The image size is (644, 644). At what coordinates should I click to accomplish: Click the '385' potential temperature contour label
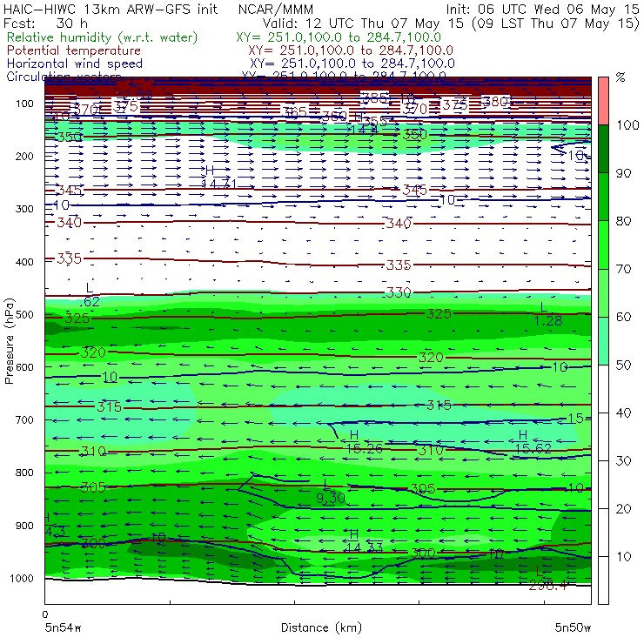click(374, 97)
